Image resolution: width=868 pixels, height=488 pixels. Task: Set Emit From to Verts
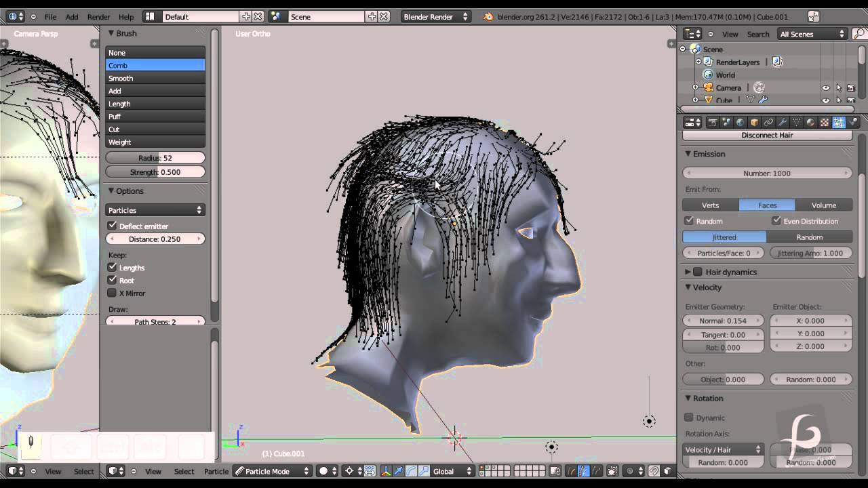click(710, 205)
